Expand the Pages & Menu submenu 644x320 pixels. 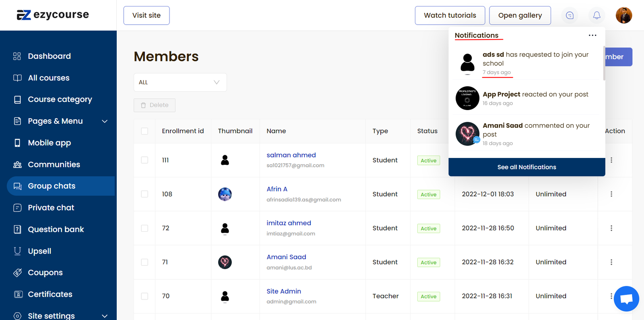(x=105, y=121)
